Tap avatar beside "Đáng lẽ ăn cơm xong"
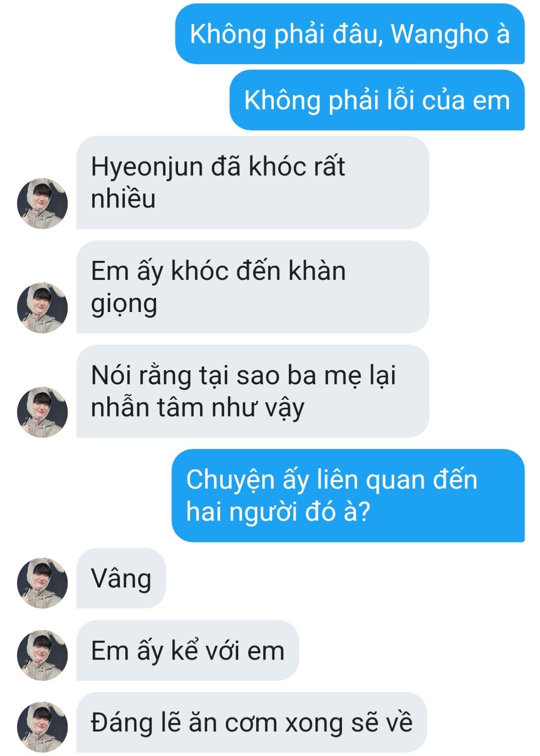Image resolution: width=540 pixels, height=756 pixels. (x=42, y=727)
